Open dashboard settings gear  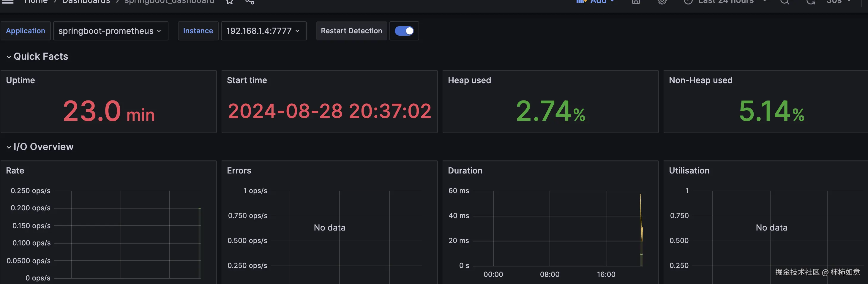click(x=662, y=2)
